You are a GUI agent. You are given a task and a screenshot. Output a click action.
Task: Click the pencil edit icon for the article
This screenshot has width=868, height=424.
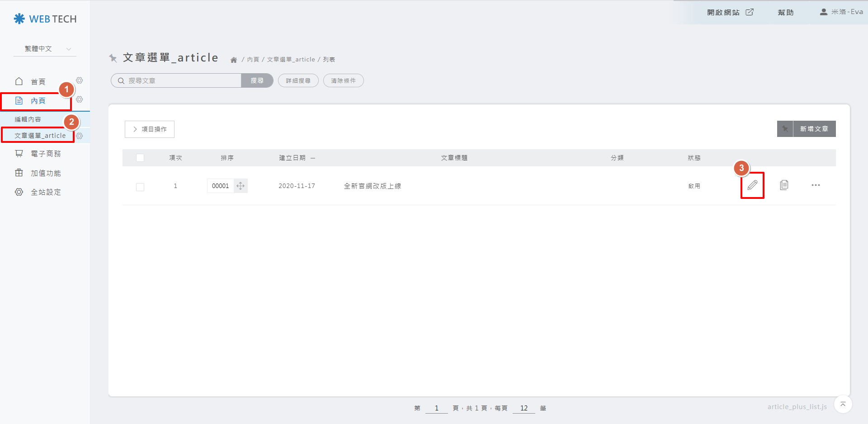[752, 185]
